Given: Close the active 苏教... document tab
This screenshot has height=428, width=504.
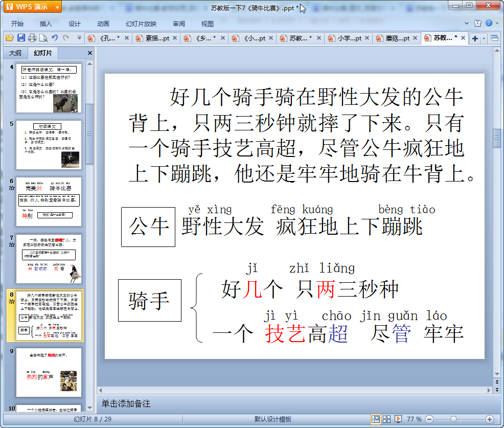Looking at the screenshot, I should (463, 38).
